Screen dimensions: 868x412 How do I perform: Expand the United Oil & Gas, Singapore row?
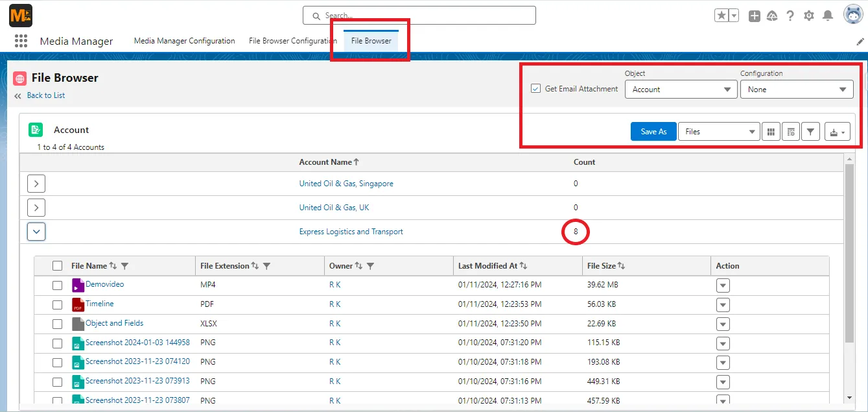point(36,183)
